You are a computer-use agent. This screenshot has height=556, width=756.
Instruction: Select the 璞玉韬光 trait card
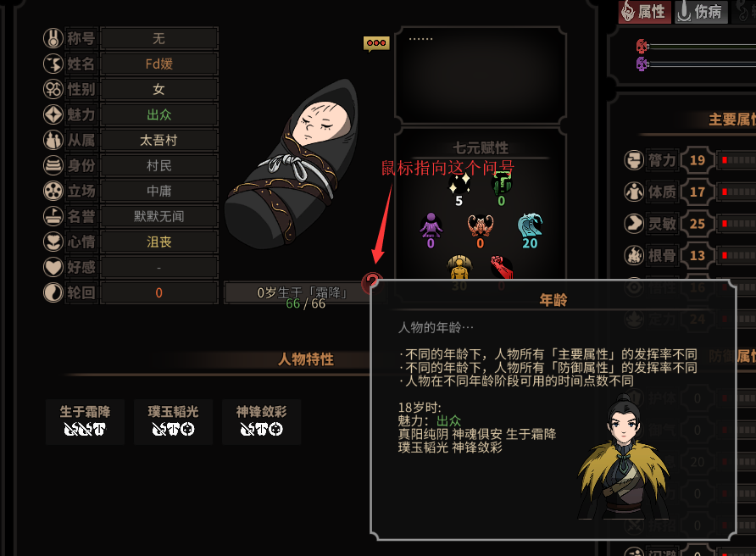(173, 421)
